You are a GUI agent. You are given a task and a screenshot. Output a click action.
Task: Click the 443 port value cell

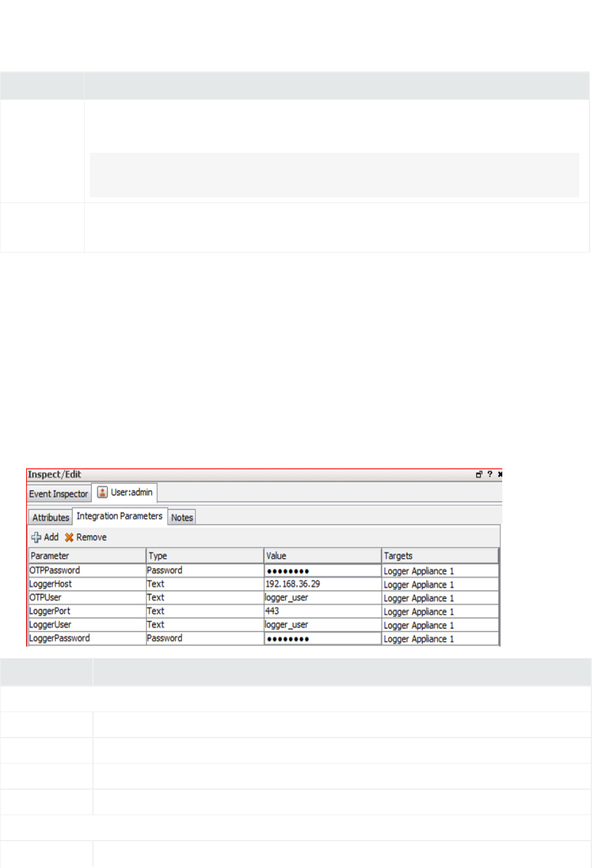(323, 611)
